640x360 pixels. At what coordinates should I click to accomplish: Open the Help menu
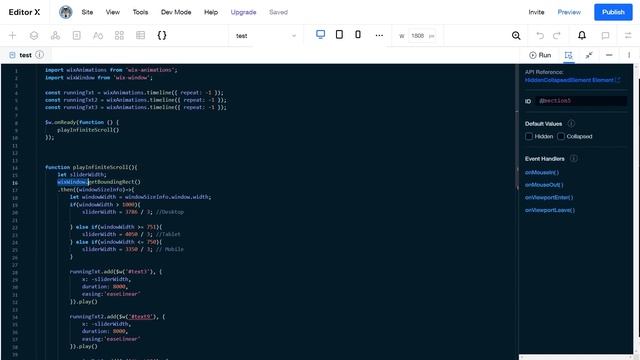(211, 12)
